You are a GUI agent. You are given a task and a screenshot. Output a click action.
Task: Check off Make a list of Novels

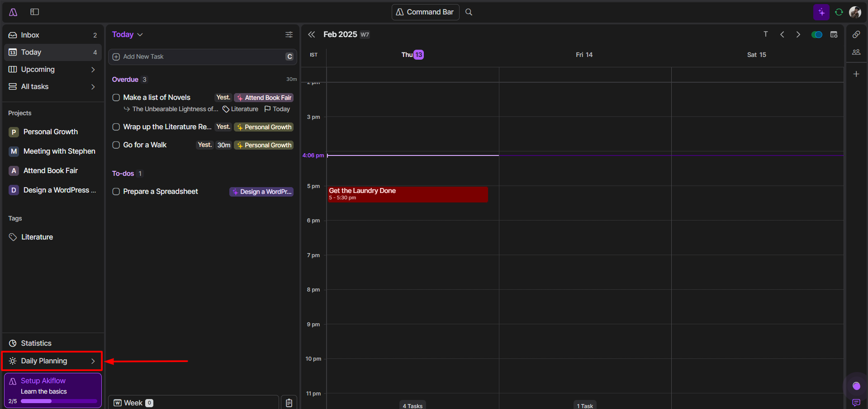click(116, 98)
